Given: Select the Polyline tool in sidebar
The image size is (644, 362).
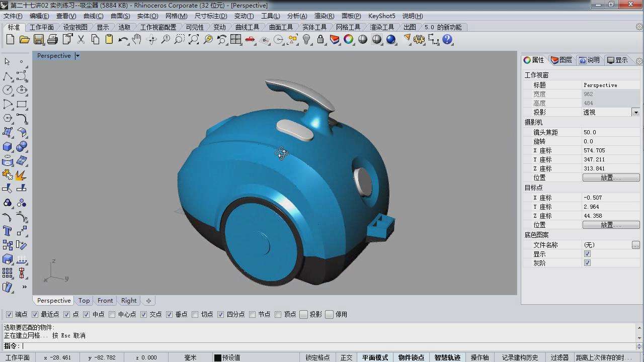Looking at the screenshot, I should [x=8, y=76].
